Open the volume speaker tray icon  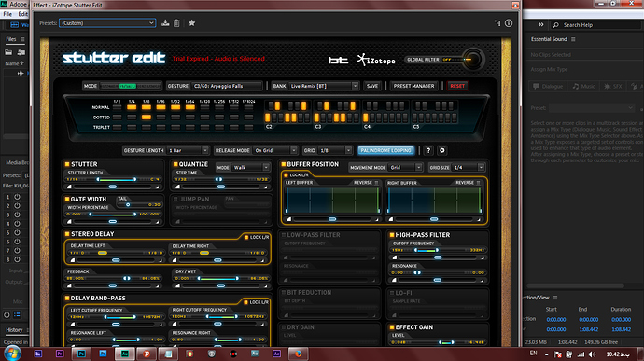(x=592, y=354)
